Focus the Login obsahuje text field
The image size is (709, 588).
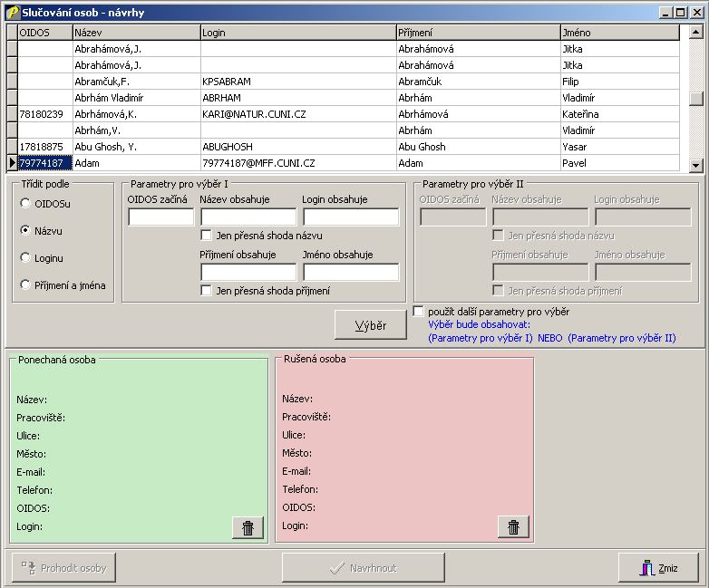pyautogui.click(x=351, y=217)
